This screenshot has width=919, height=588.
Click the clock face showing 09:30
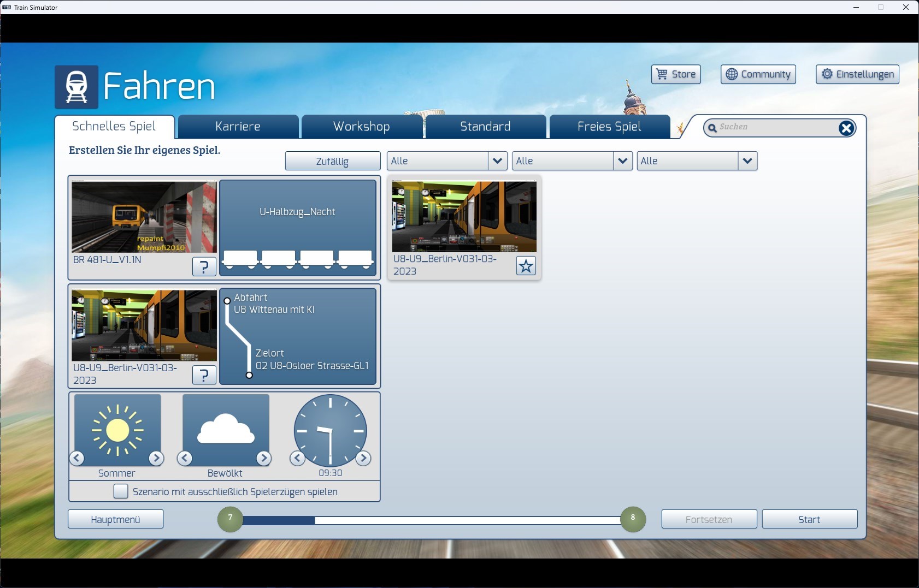(x=331, y=430)
